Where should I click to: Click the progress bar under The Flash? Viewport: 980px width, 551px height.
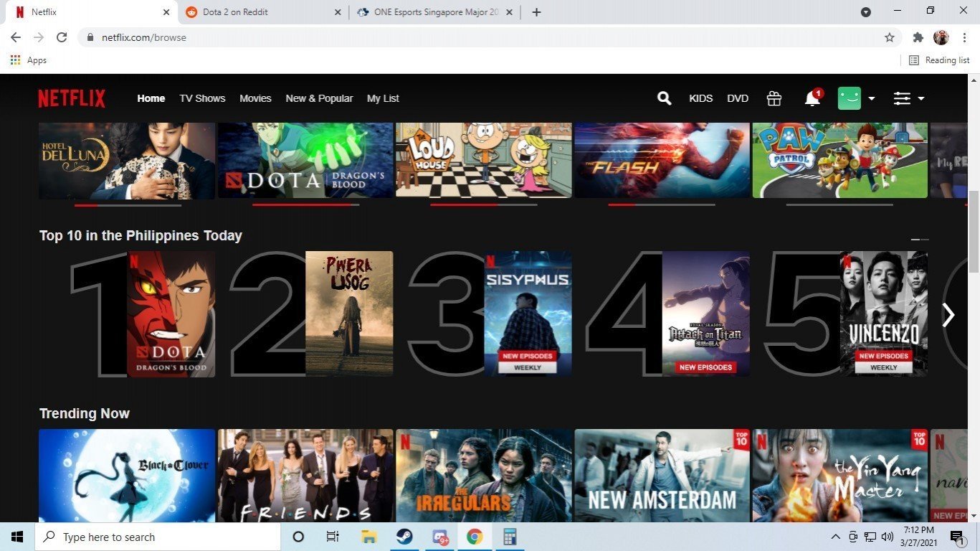click(662, 204)
